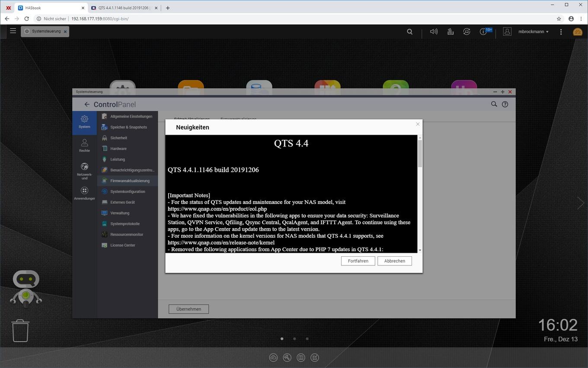Open Leistung settings

coord(128,159)
